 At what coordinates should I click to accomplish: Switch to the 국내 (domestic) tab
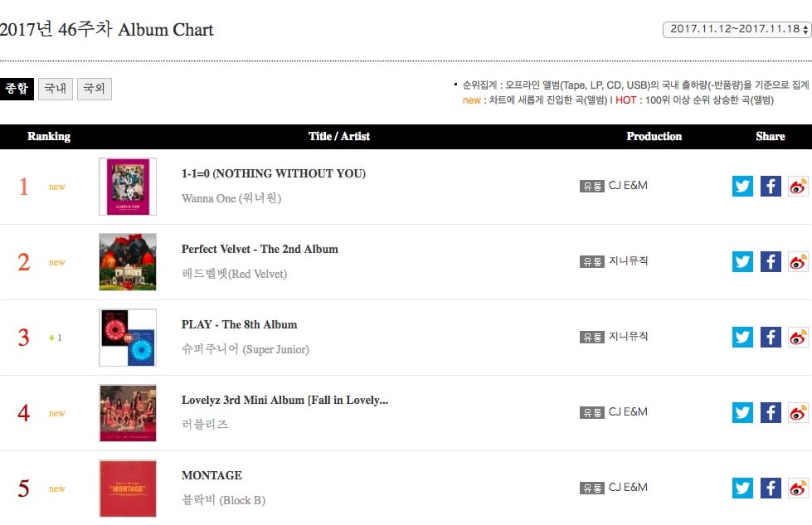[x=56, y=89]
